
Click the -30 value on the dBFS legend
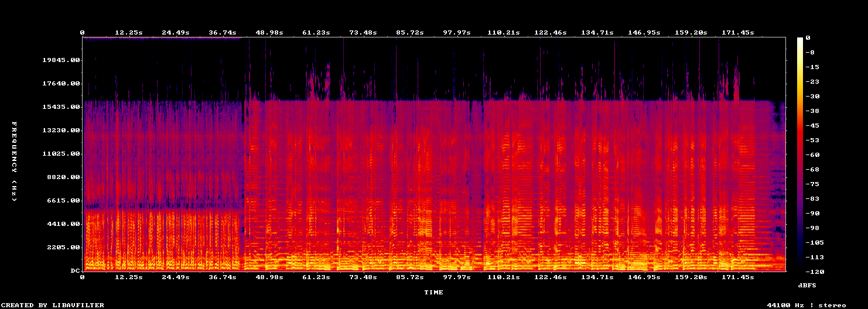812,96
